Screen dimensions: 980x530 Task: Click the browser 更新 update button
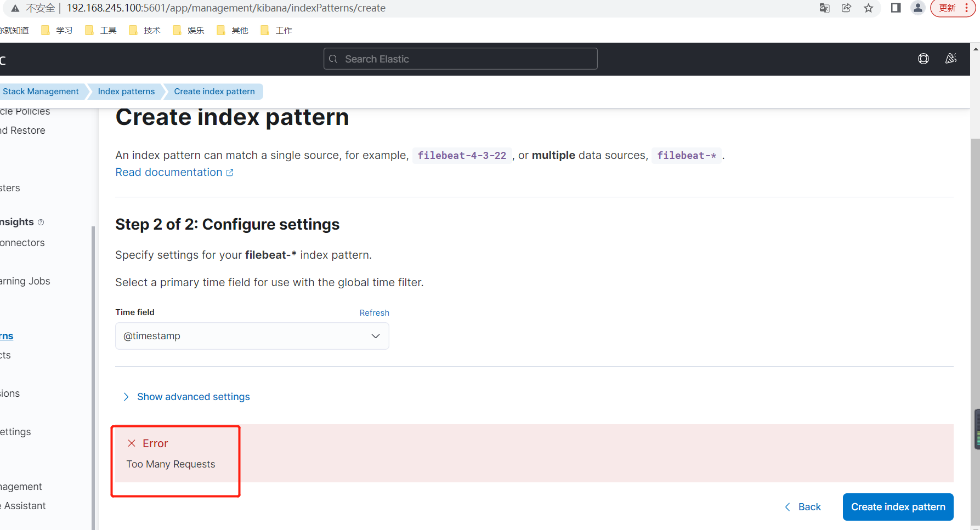[x=952, y=8]
